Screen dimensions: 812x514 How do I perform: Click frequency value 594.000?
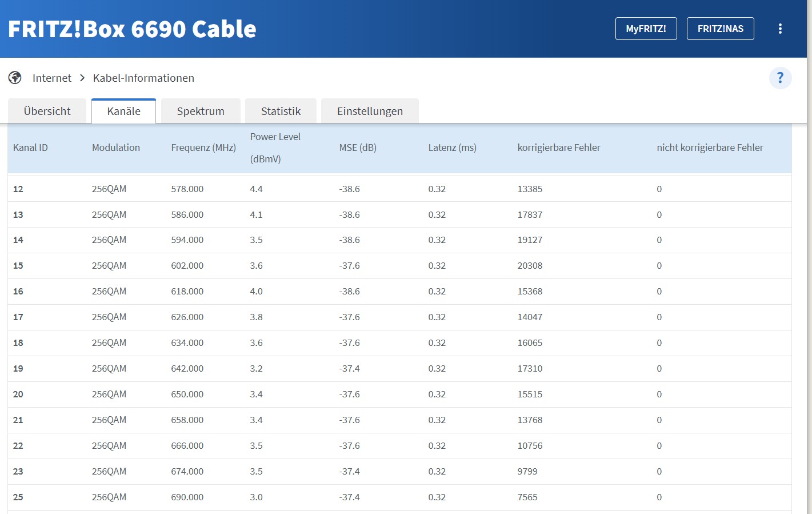pos(187,240)
